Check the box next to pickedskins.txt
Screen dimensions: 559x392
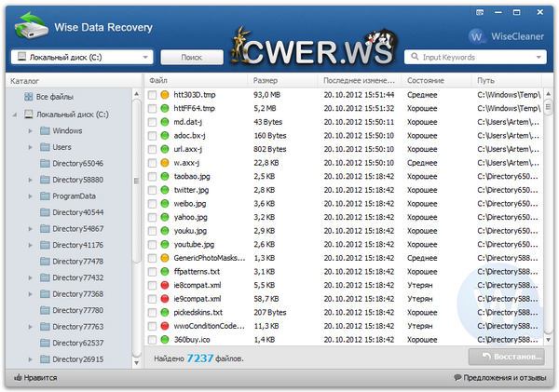pos(152,313)
